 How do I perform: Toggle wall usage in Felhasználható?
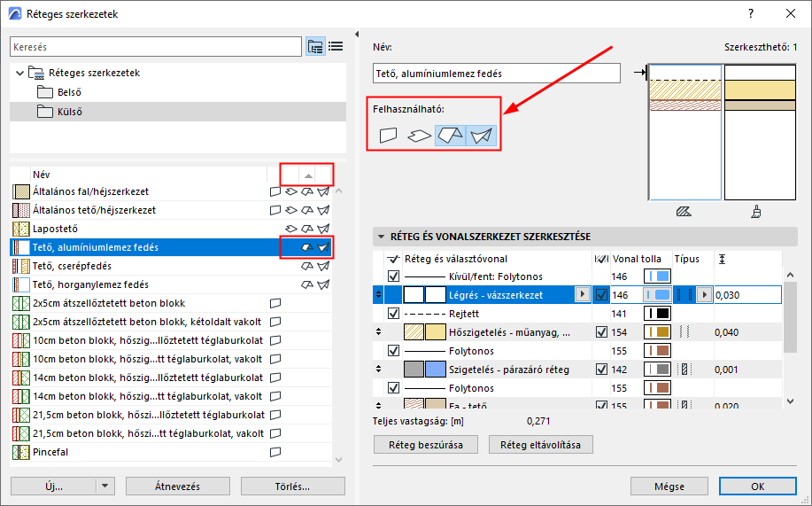tap(388, 136)
